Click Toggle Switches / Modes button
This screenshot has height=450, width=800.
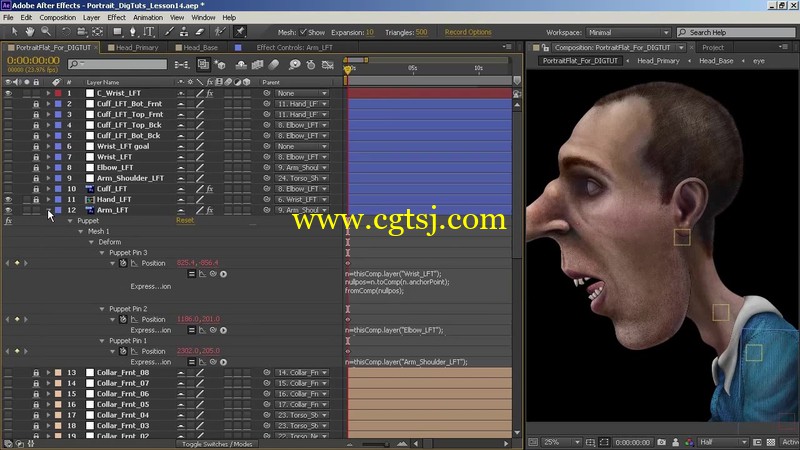(x=217, y=444)
